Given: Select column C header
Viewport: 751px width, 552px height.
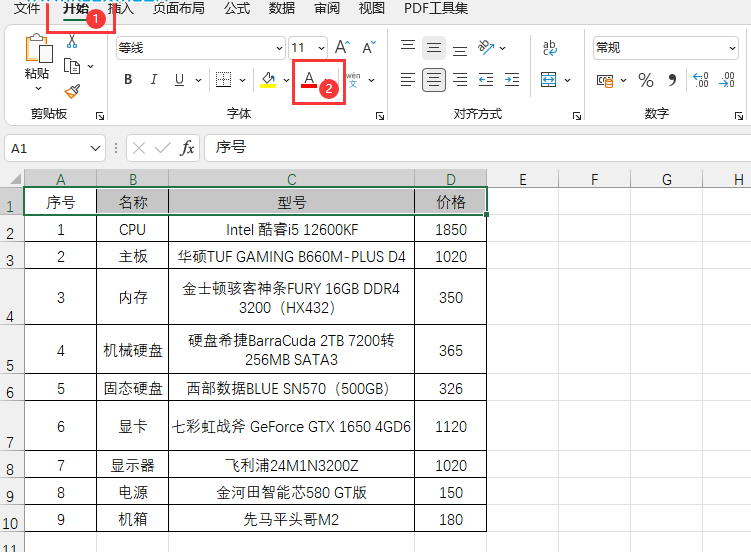Looking at the screenshot, I should point(292,179).
